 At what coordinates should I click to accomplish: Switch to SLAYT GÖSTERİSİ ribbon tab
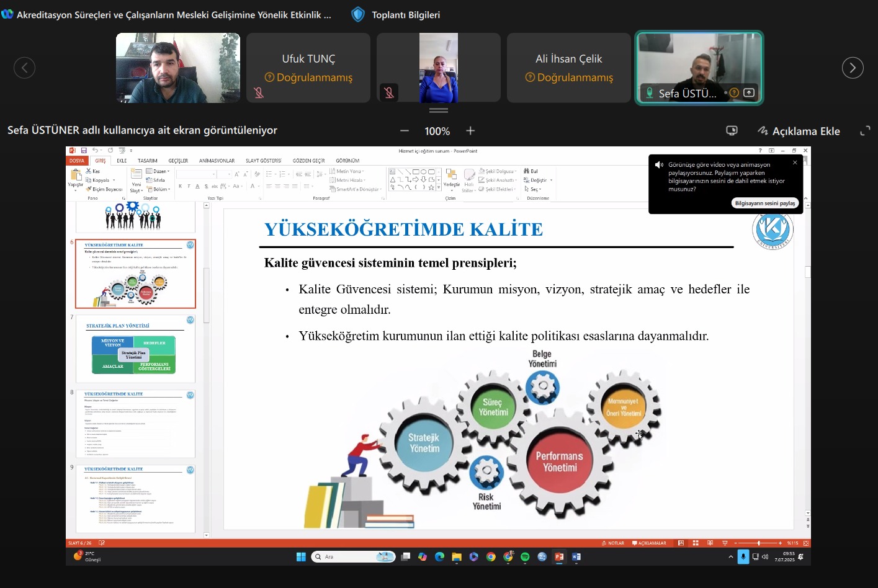coord(264,161)
